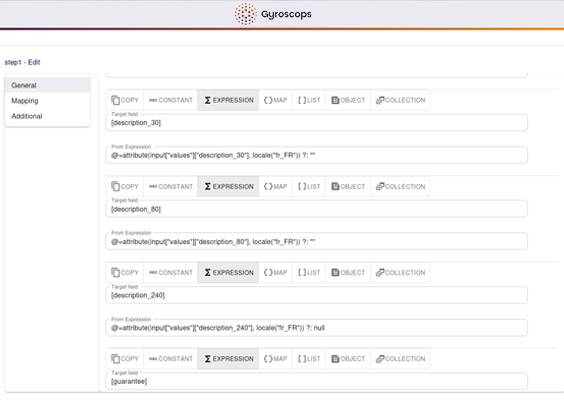
Task: Open the Additional tab in sidebar
Action: coord(47,116)
